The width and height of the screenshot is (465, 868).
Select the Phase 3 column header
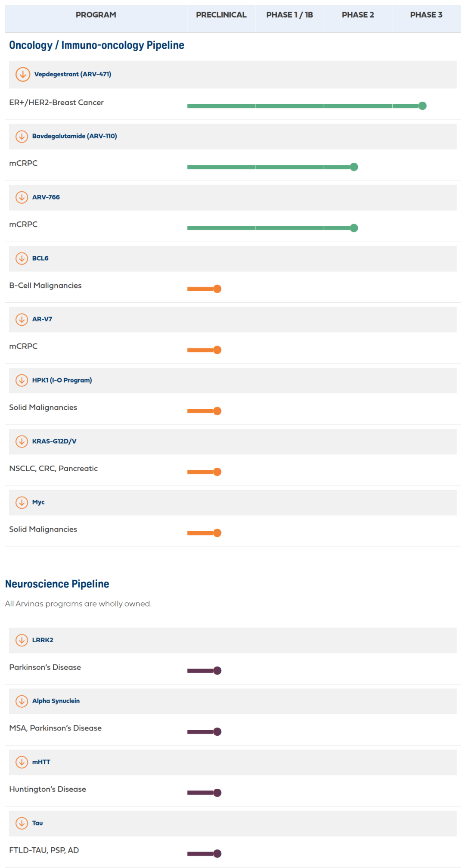(426, 15)
